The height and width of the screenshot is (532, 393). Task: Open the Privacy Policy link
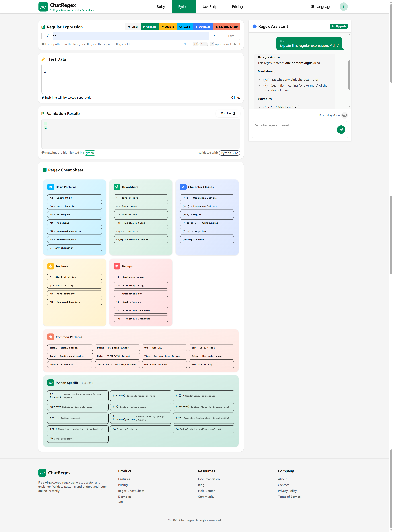point(287,491)
